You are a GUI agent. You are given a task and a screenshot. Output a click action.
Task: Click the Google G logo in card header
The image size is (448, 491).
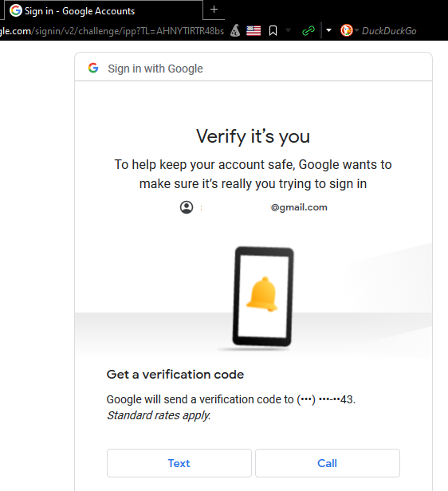pos(93,68)
